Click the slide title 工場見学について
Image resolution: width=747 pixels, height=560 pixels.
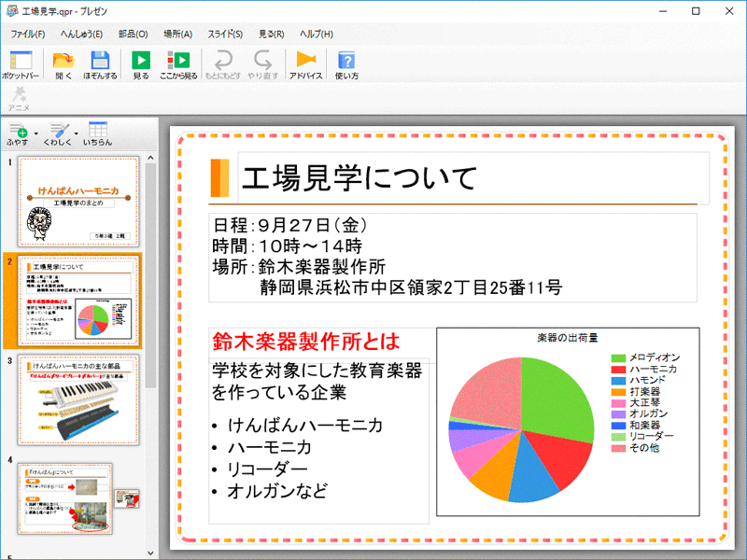click(x=359, y=178)
